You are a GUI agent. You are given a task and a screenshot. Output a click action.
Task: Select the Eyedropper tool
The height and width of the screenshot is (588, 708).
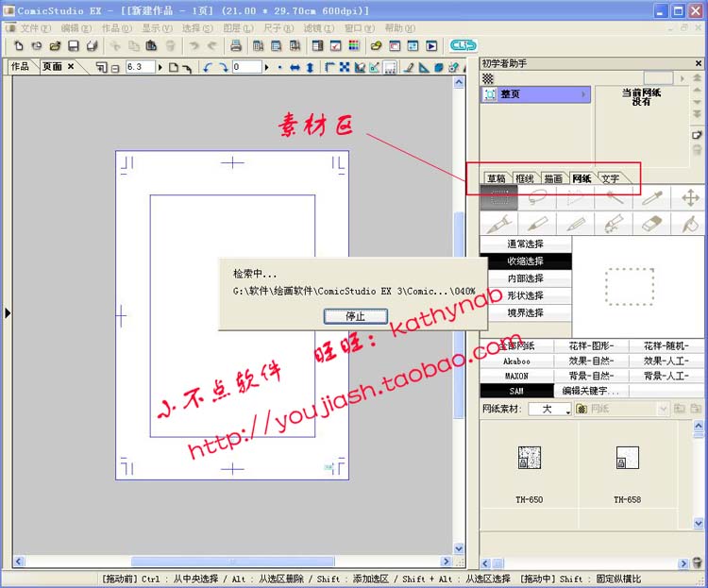click(x=652, y=197)
